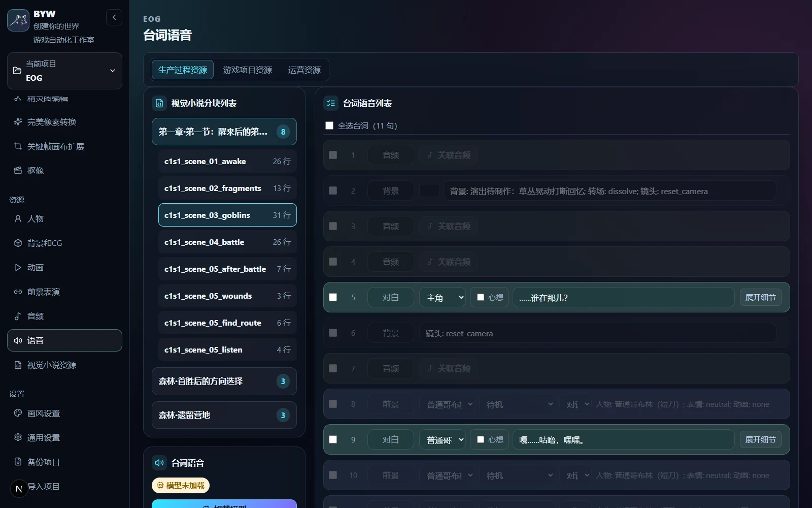The width and height of the screenshot is (812, 508).
Task: Select the 语音 speaker icon item
Action: [18, 340]
